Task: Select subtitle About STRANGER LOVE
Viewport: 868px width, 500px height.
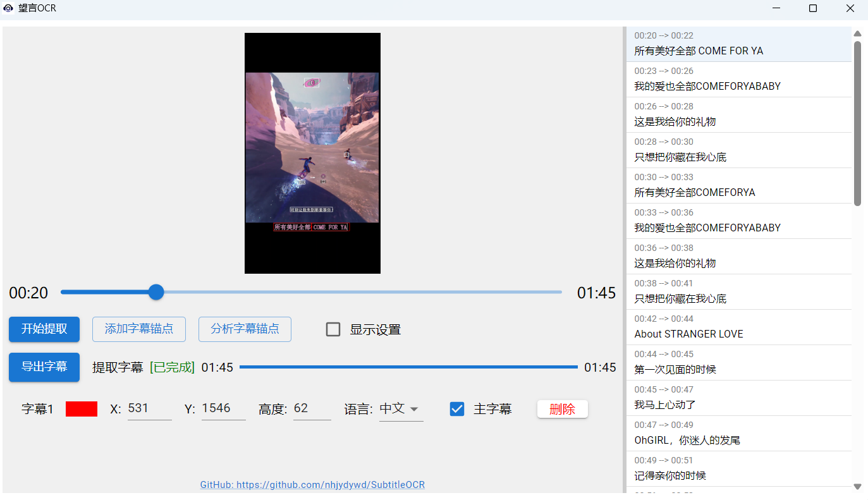Action: [x=738, y=327]
